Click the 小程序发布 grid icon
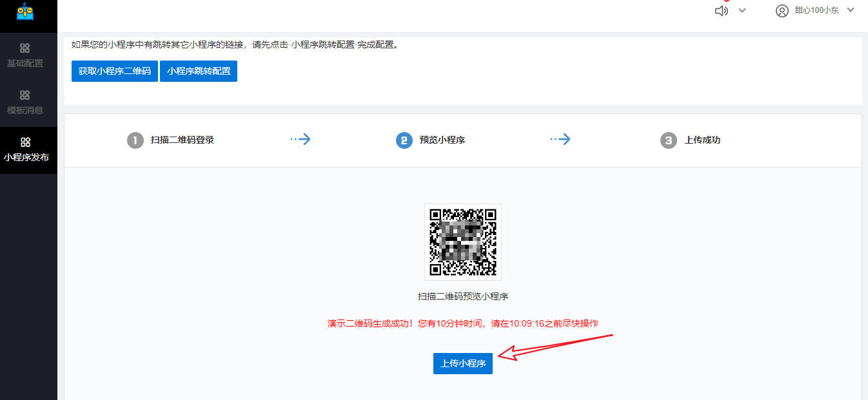868x400 pixels. 26,142
